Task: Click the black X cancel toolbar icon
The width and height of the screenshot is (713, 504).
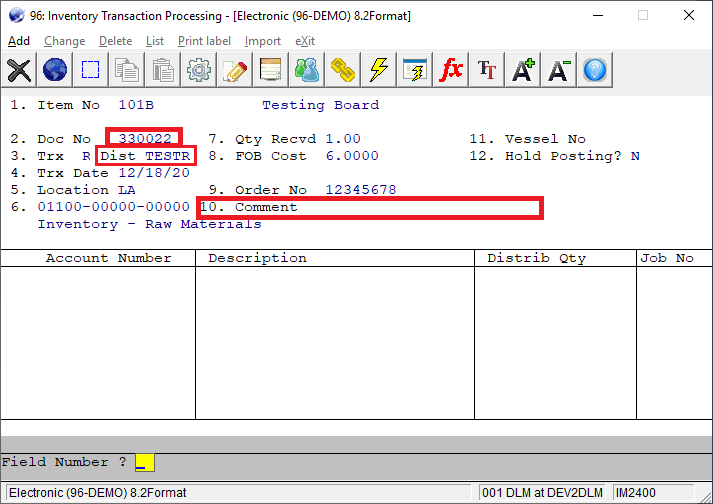Action: 19,70
